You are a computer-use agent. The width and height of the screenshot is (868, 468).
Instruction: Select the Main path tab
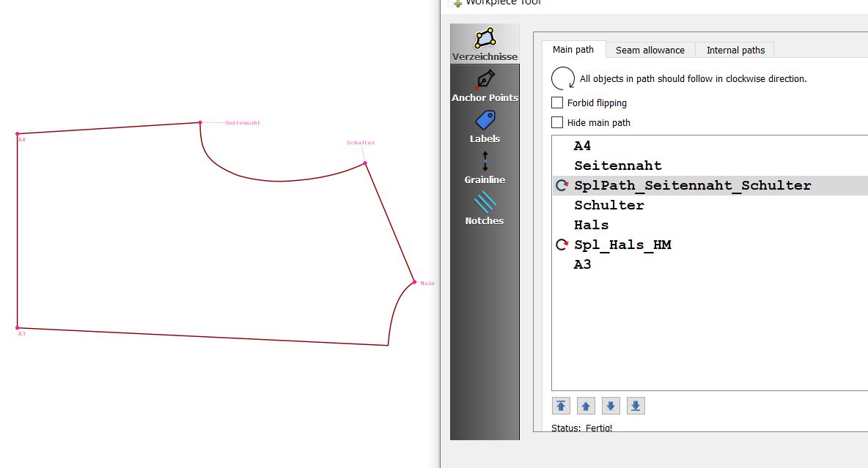pos(573,50)
